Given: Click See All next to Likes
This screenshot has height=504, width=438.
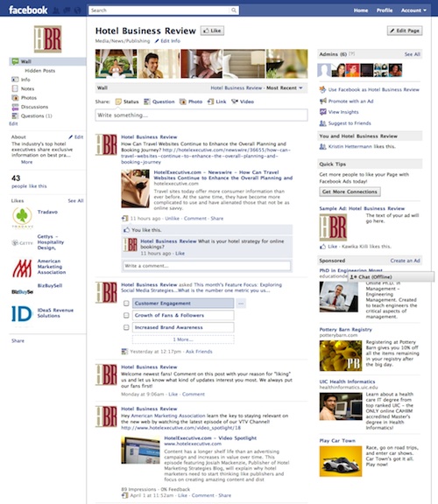Looking at the screenshot, I should (x=75, y=200).
